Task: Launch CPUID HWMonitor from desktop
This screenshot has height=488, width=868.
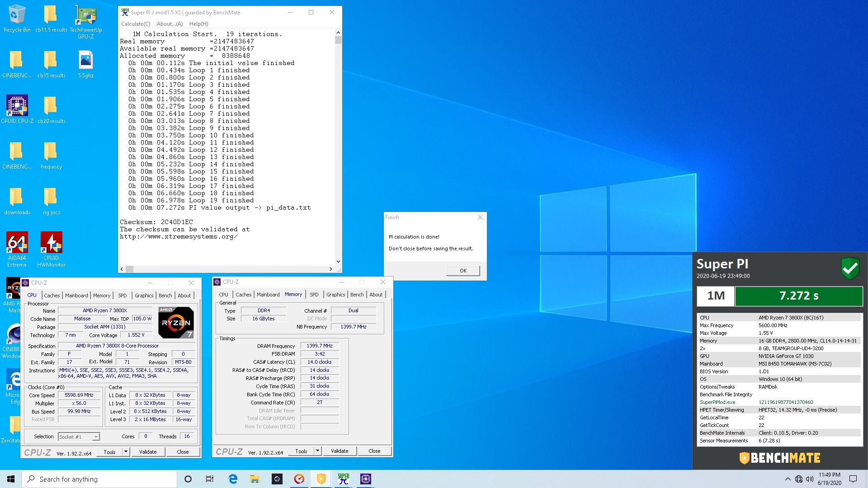Action: pyautogui.click(x=51, y=249)
